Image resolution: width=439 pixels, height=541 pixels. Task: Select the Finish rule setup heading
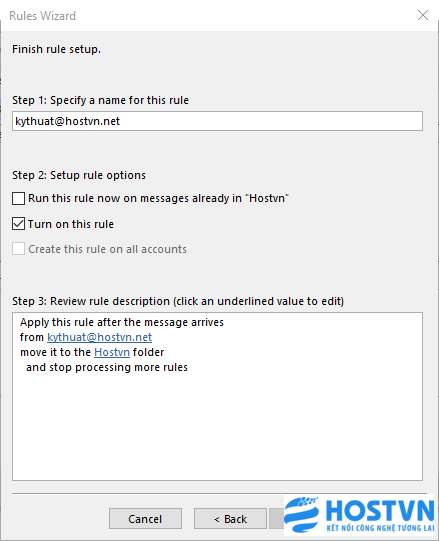point(56,49)
